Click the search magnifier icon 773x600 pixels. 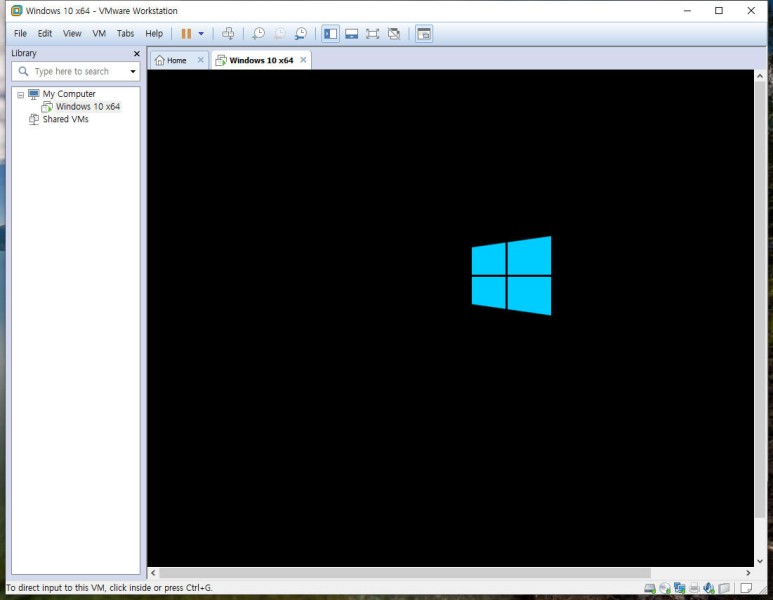(23, 71)
